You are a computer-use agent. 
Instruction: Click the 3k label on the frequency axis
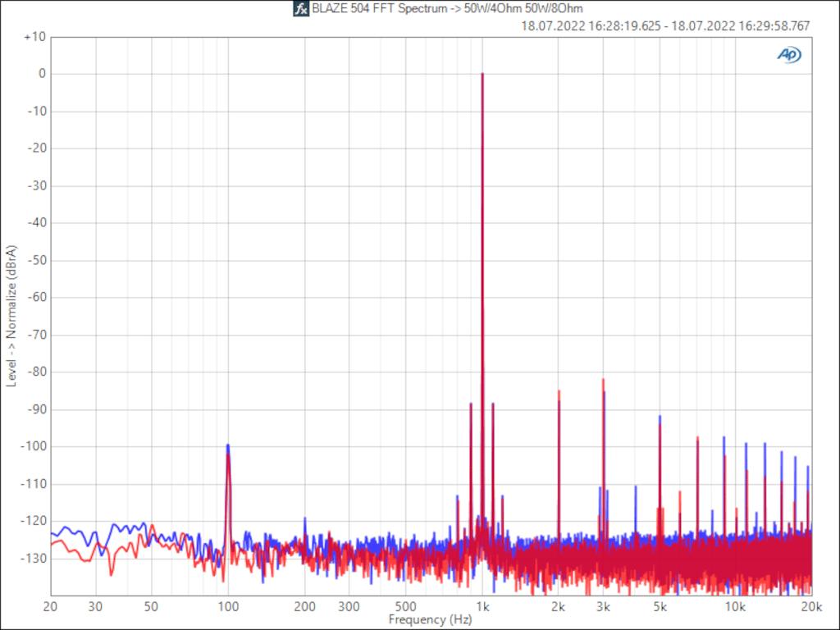pyautogui.click(x=603, y=607)
